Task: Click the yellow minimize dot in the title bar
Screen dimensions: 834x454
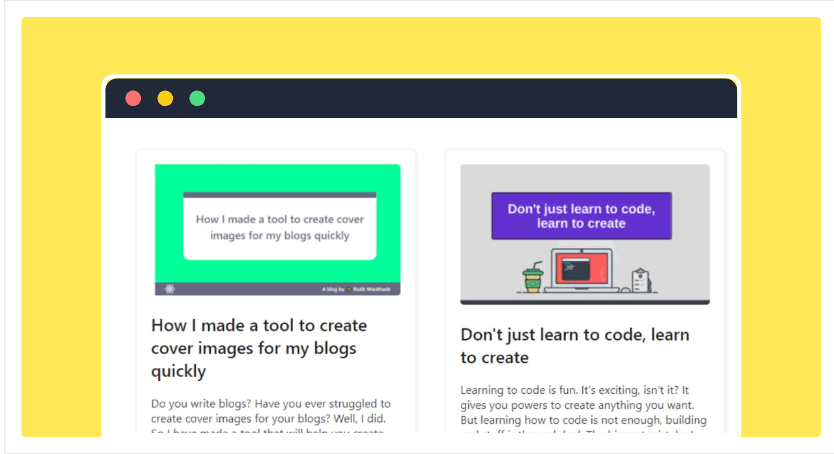Action: click(x=165, y=98)
